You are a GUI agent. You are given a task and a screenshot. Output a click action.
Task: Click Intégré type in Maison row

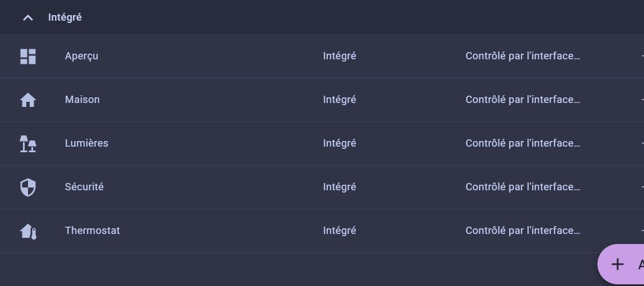[340, 100]
